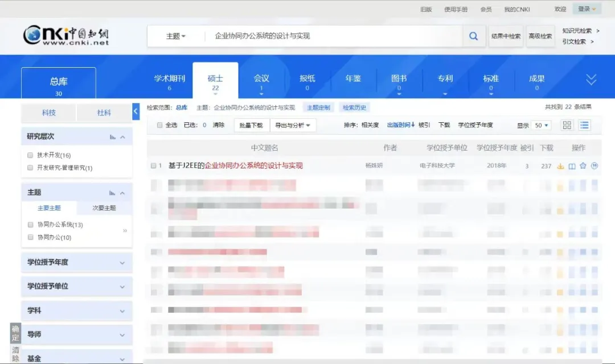Select the 次要主题 tab
Viewport: 615px width, 364px height.
104,208
